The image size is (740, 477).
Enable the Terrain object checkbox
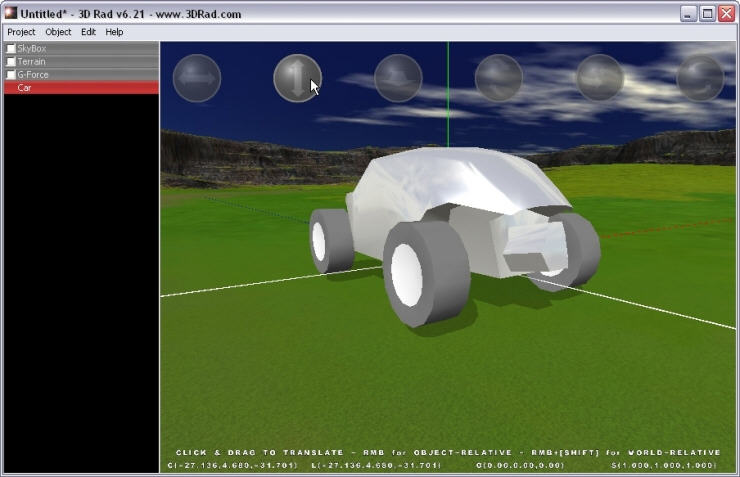coord(11,61)
